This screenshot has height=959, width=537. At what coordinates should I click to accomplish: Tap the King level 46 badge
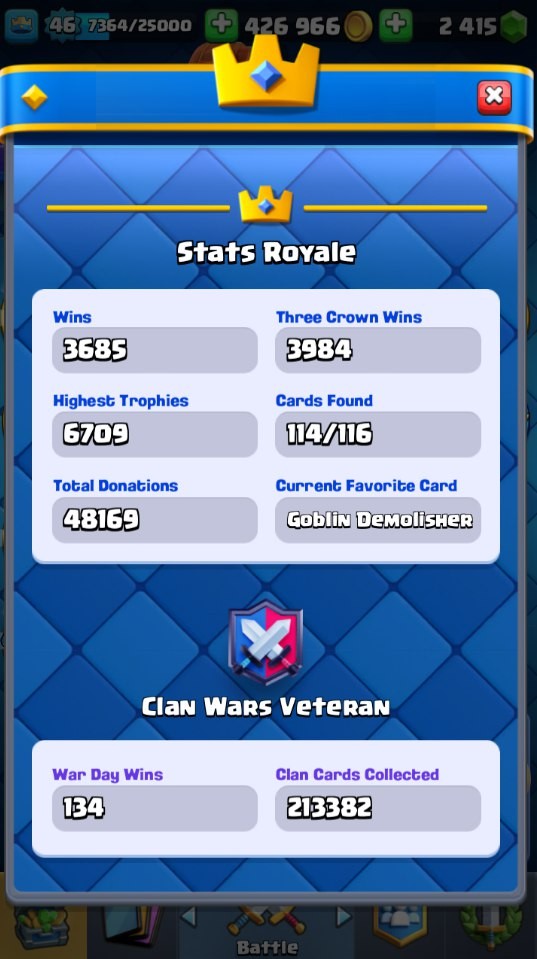click(61, 26)
